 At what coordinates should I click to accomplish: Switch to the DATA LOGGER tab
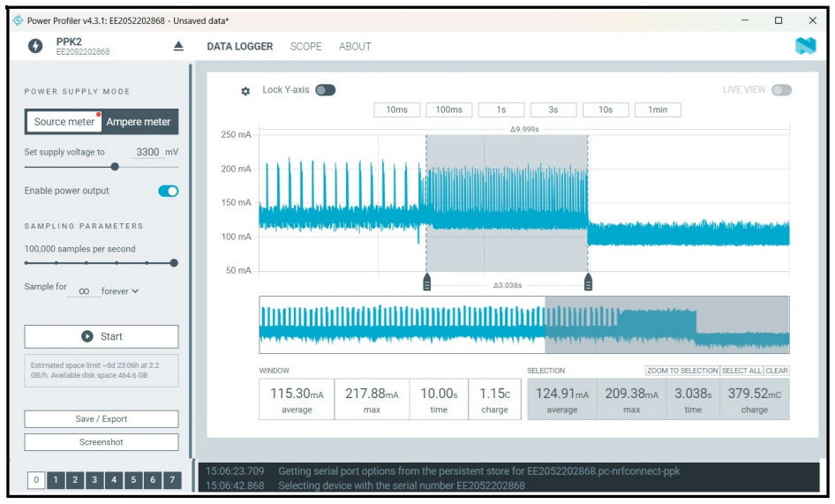(239, 47)
